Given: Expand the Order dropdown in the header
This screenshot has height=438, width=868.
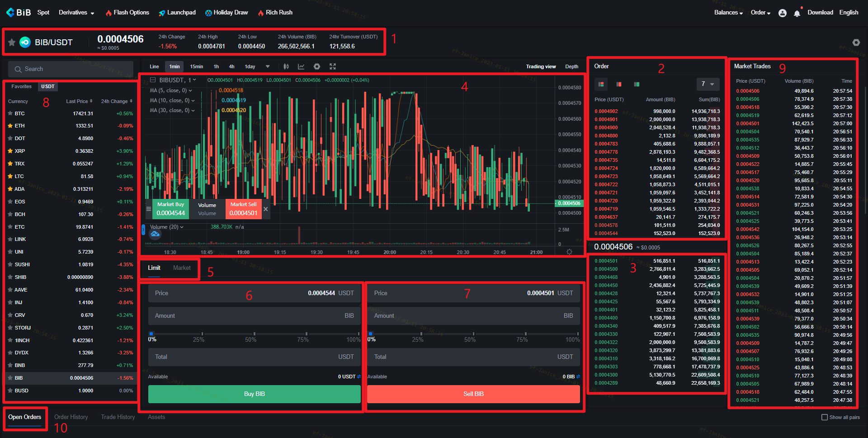Looking at the screenshot, I should tap(760, 13).
